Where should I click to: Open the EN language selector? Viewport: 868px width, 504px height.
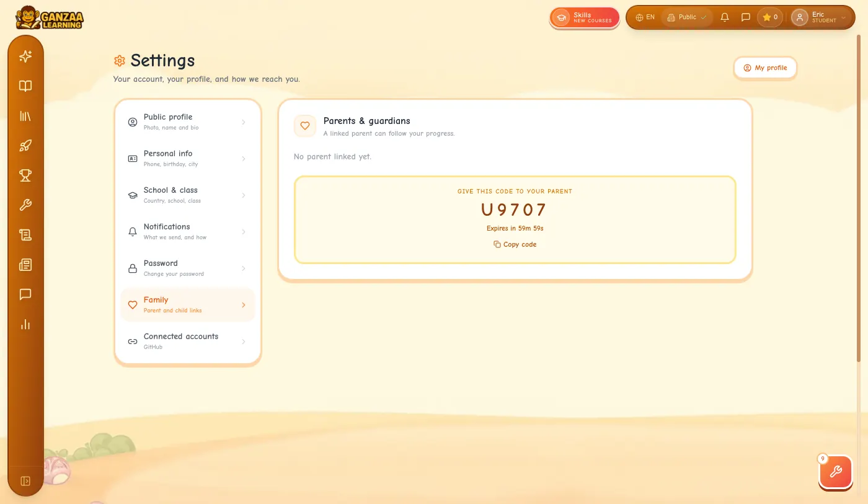coord(645,17)
